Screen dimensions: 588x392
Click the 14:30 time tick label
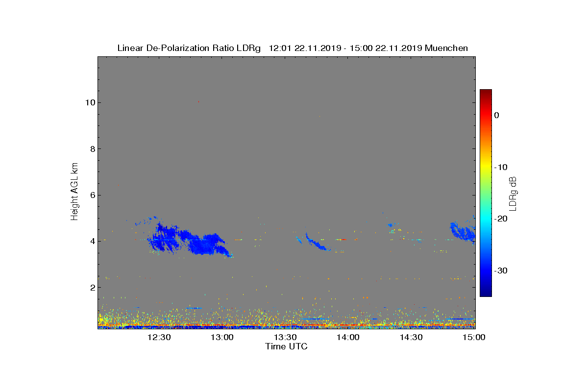tap(412, 337)
